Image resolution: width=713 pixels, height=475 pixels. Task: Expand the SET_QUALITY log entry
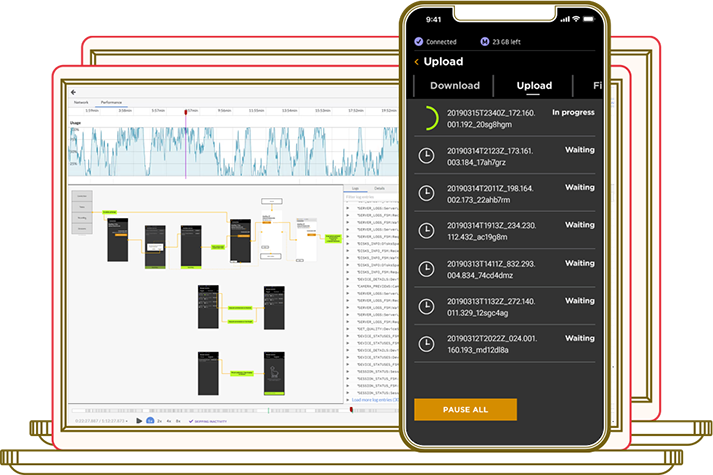coord(348,329)
